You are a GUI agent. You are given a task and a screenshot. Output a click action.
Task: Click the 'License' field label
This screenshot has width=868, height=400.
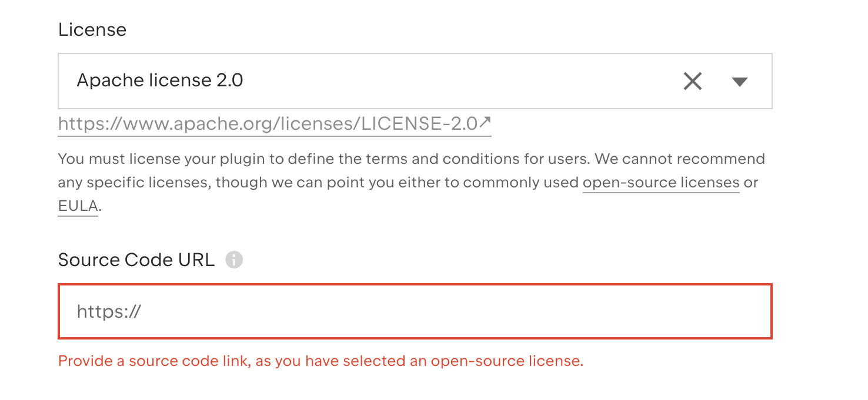[92, 29]
